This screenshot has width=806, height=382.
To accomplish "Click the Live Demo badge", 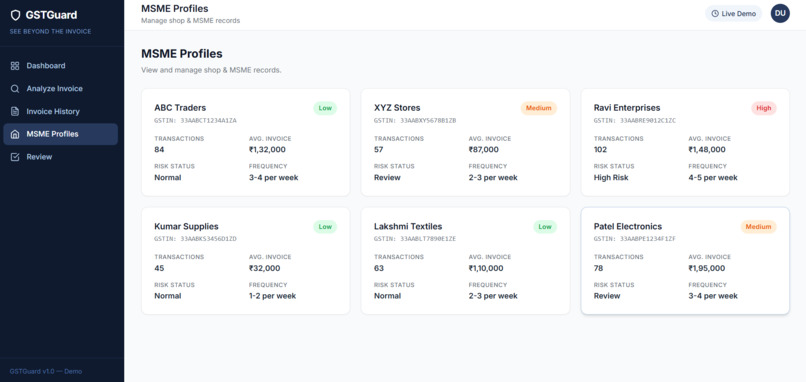I will [734, 14].
